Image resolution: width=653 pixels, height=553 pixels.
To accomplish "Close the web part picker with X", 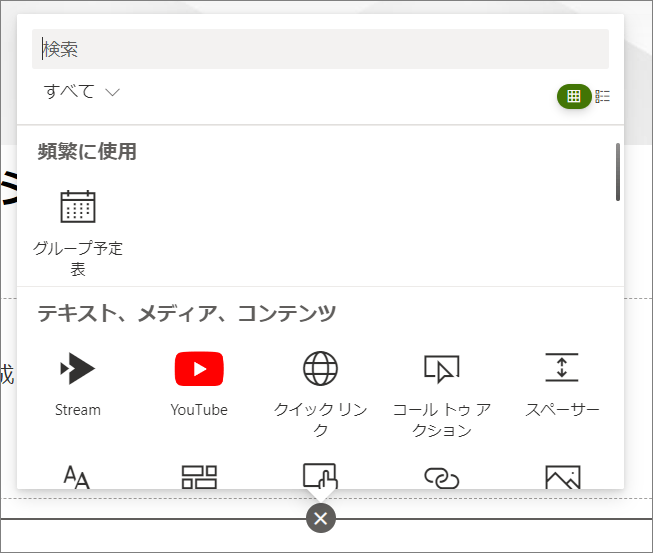I will click(x=321, y=518).
